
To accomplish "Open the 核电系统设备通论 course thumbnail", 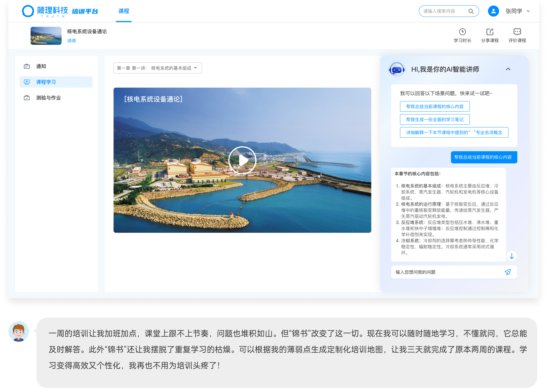I will (46, 36).
